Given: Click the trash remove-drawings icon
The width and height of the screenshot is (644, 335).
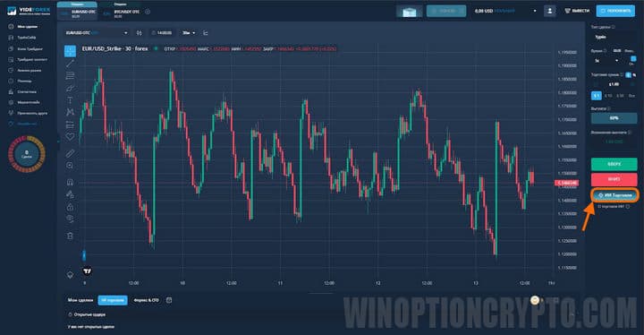Looking at the screenshot, I should [71, 236].
